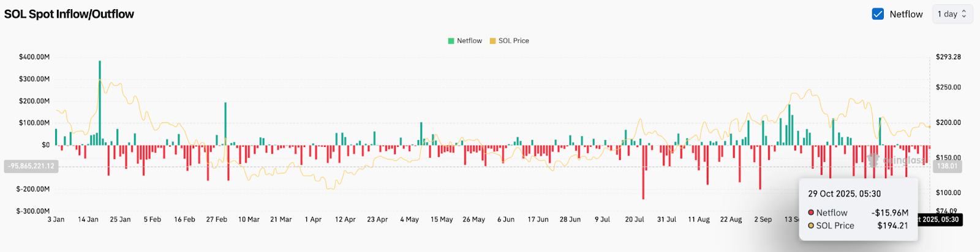Hide SOL Price series via legend label
The width and height of the screenshot is (980, 252).
(513, 41)
